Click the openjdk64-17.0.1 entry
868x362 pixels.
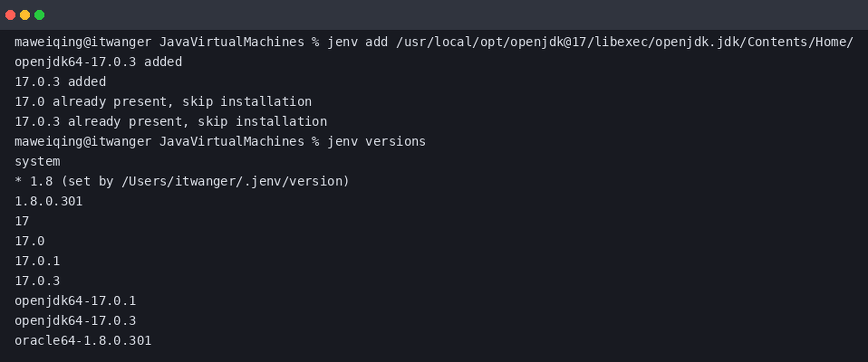(x=75, y=301)
